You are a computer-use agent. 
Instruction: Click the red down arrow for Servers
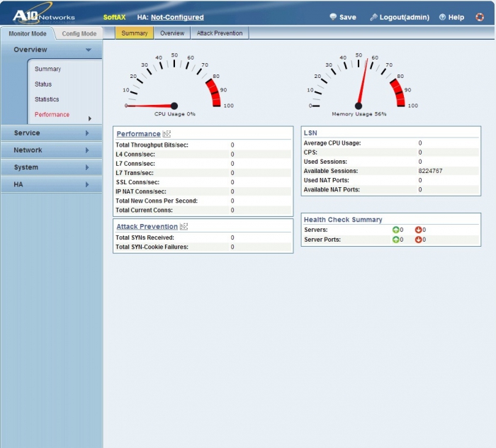click(x=418, y=230)
